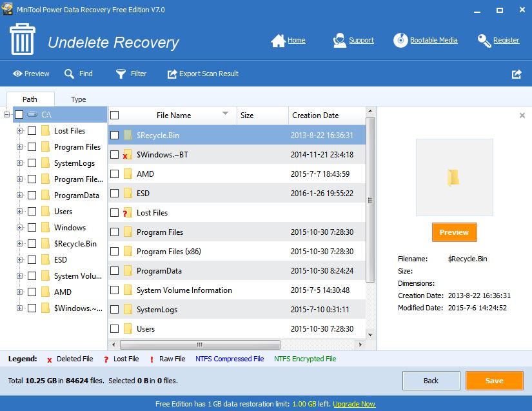
Task: Click the folder thumbnail in preview pane
Action: [x=454, y=177]
